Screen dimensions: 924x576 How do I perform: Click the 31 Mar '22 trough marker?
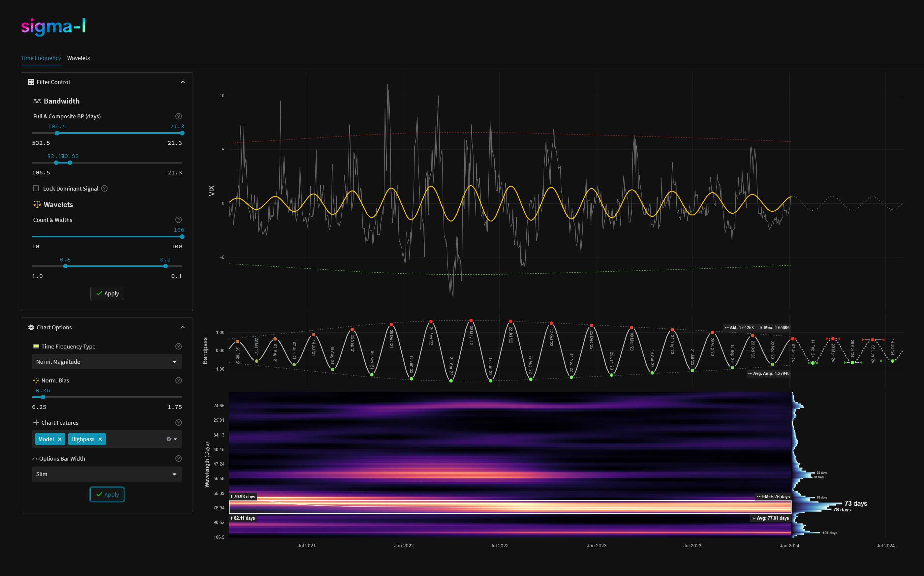(451, 380)
